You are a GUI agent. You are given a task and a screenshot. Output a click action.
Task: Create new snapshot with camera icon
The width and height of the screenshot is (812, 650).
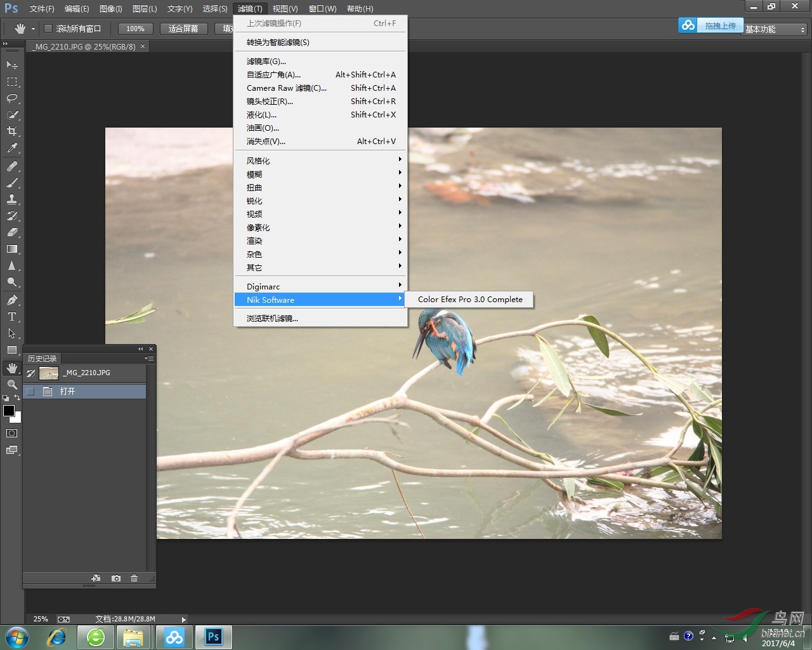coord(116,578)
